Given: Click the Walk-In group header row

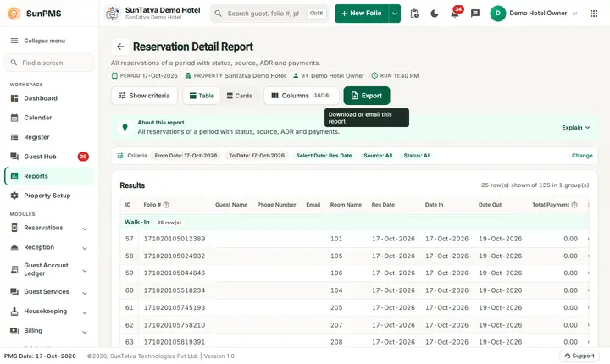Looking at the screenshot, I should (x=354, y=223).
